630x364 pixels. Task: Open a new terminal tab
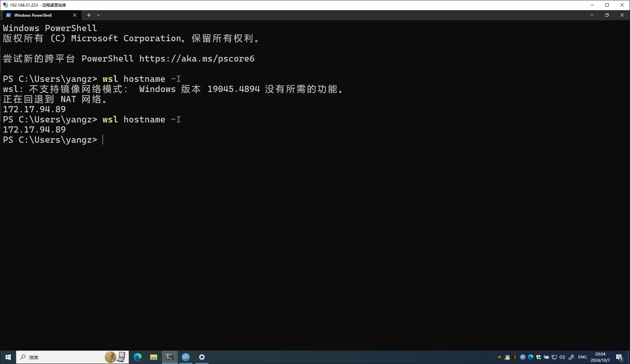point(89,15)
